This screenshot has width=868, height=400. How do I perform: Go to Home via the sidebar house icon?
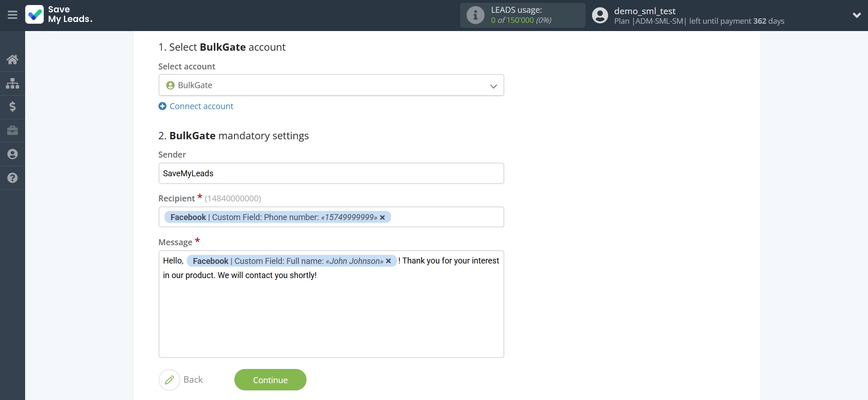click(x=12, y=59)
